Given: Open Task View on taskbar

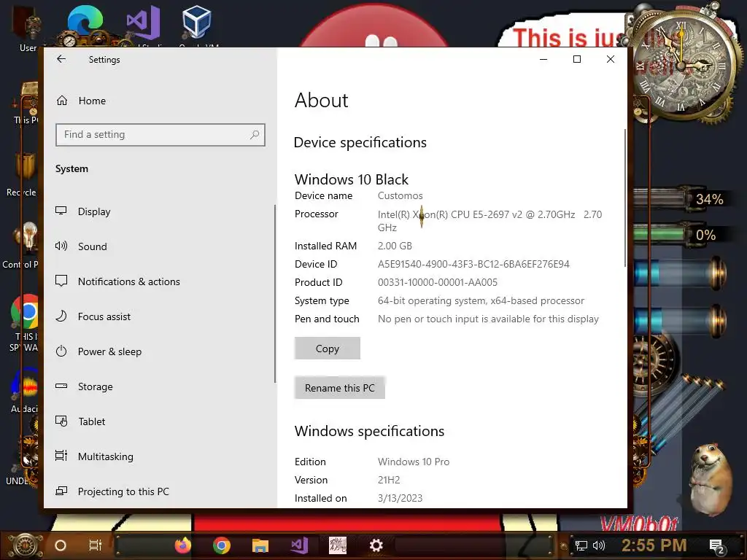Looking at the screenshot, I should click(96, 545).
